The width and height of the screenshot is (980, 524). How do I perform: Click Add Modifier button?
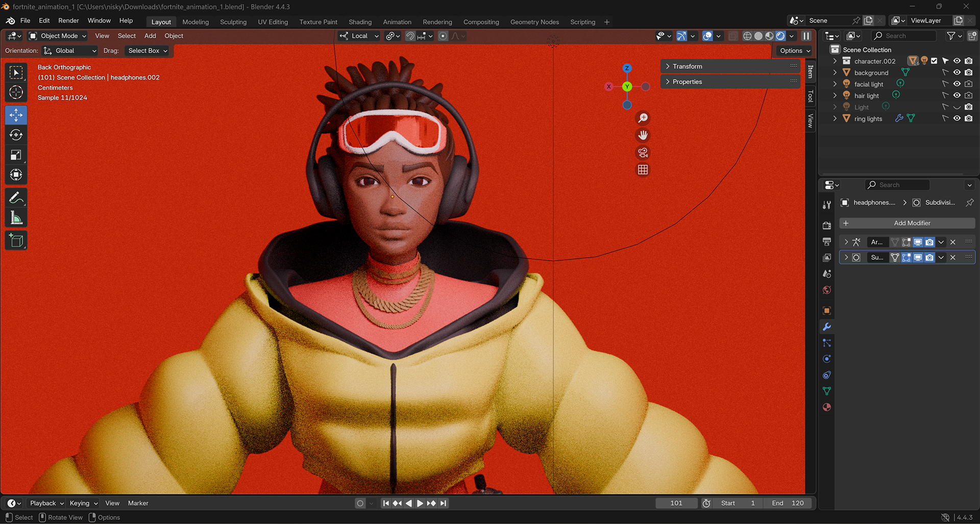(907, 223)
